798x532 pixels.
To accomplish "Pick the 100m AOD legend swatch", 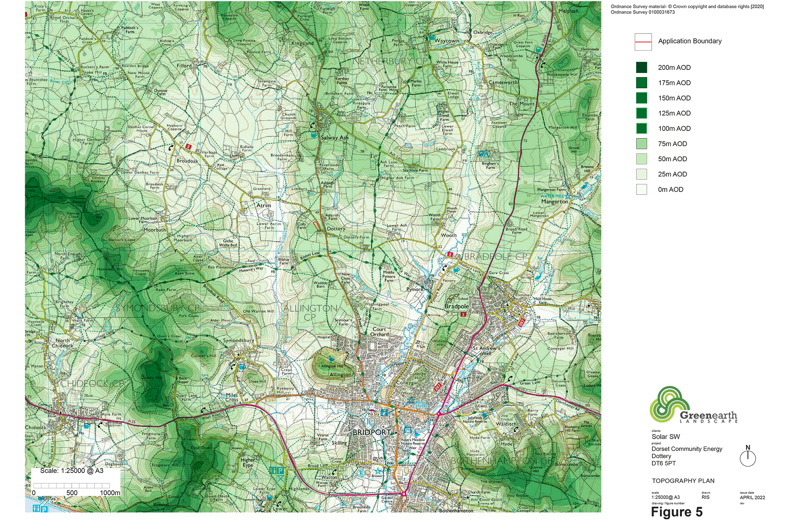I will coord(642,129).
